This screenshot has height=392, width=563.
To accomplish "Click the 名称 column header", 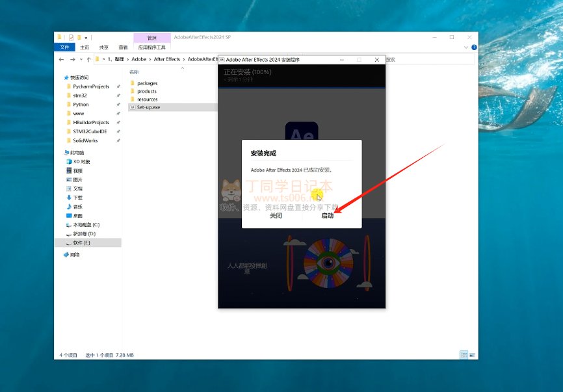I will tap(134, 72).
